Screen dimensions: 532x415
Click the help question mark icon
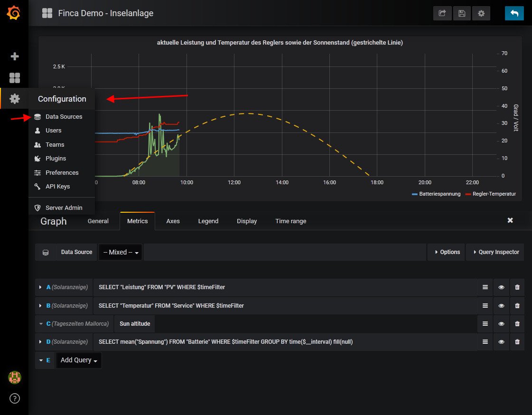pos(15,398)
